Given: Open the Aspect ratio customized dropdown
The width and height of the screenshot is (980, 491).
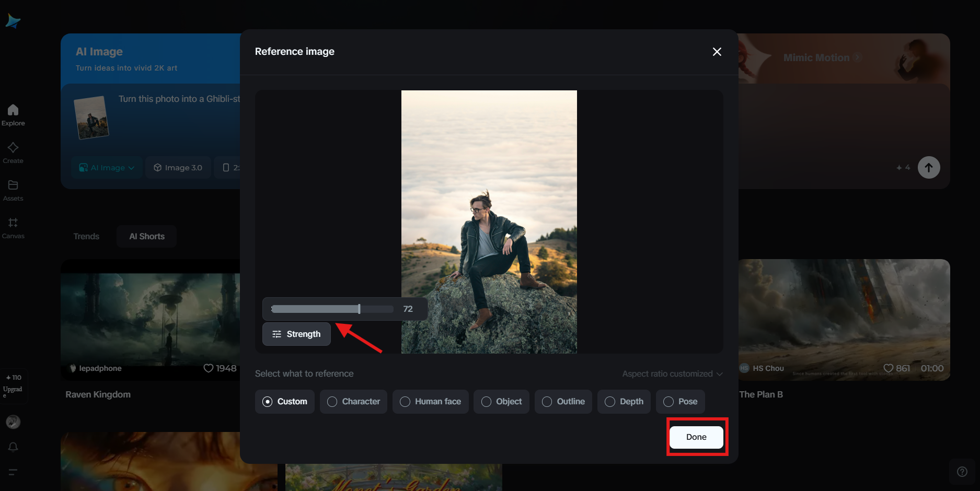Looking at the screenshot, I should 673,374.
